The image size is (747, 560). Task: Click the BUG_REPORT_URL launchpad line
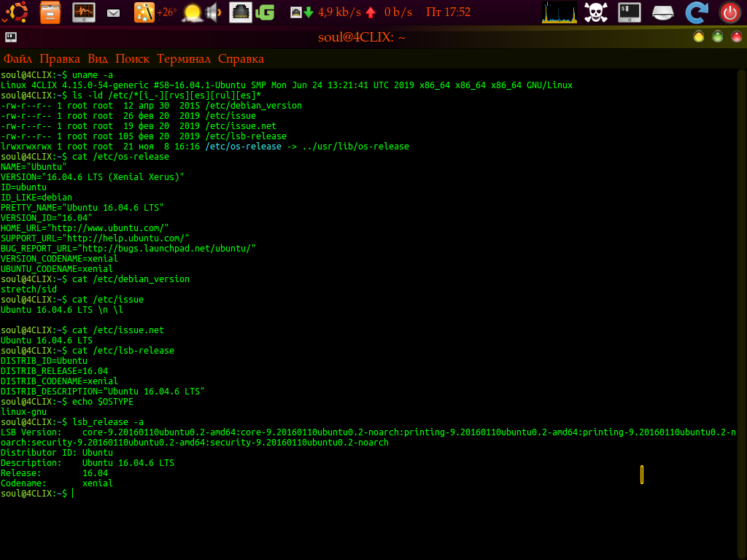(128, 249)
